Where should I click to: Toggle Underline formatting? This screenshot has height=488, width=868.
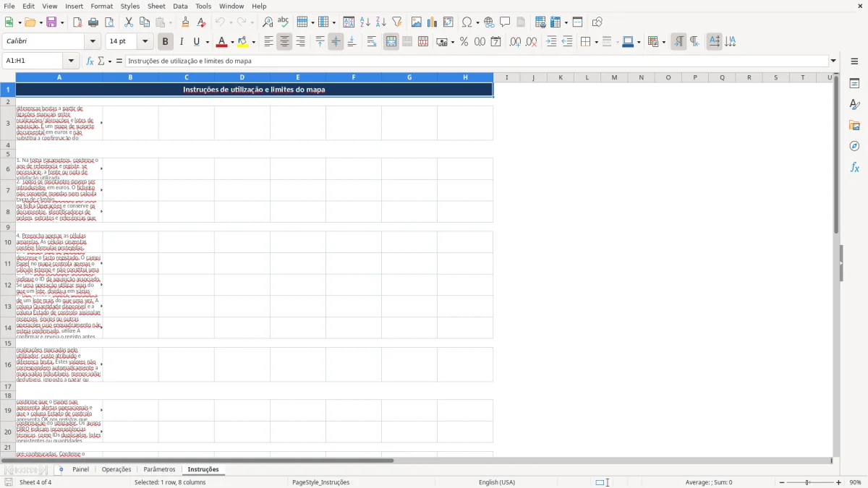tap(197, 42)
